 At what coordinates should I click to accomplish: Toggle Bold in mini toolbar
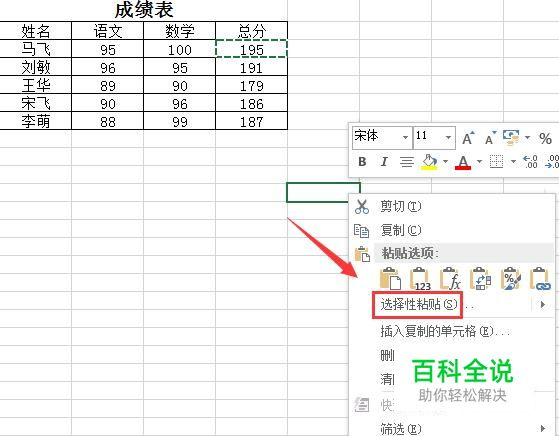point(362,162)
